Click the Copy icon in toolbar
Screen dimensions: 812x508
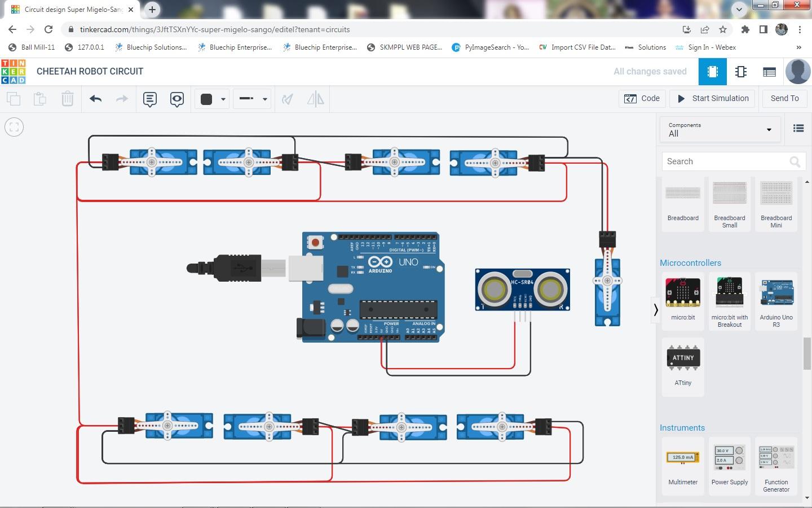[14, 99]
